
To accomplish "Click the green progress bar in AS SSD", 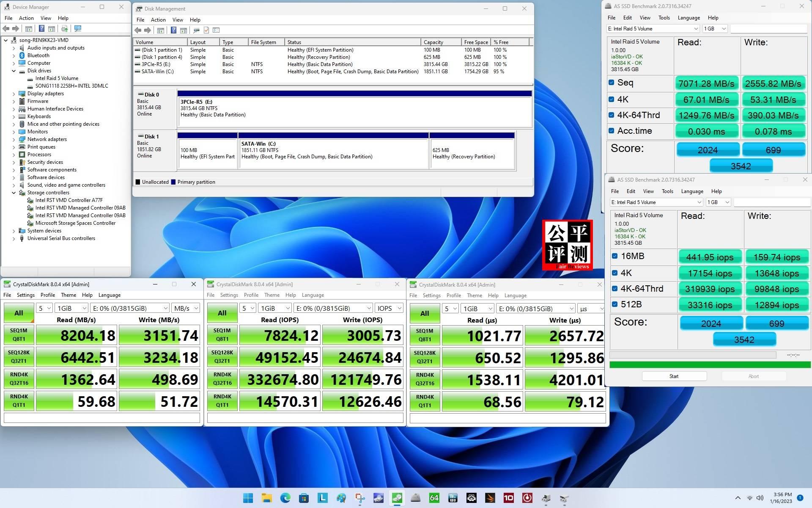I will pos(710,364).
